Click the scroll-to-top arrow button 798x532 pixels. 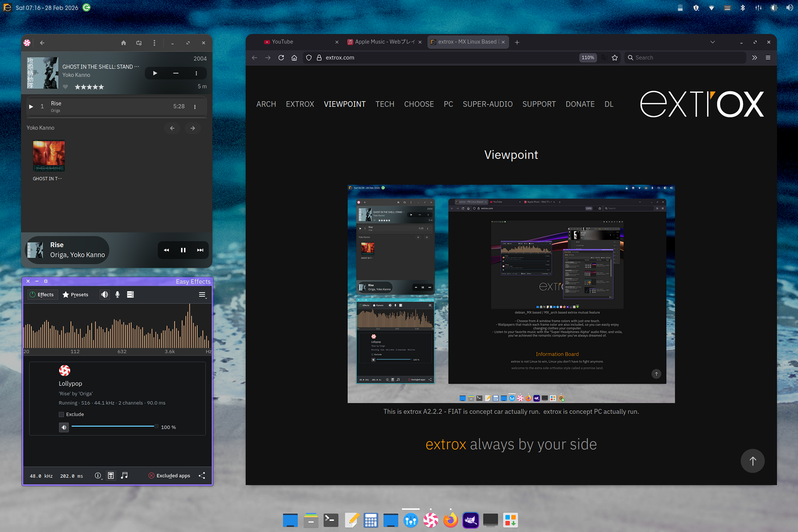point(752,461)
